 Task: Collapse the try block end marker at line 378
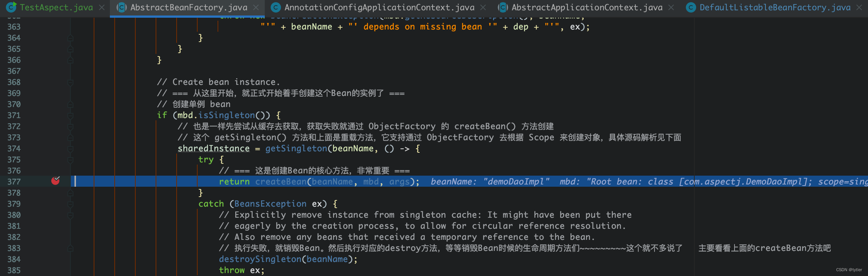70,193
